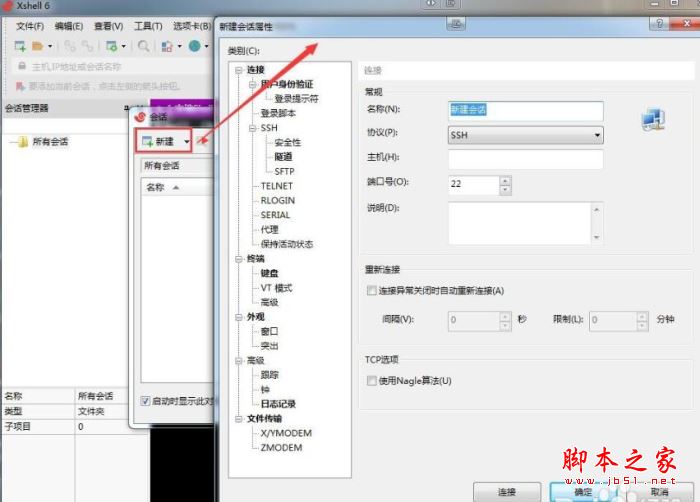Screen dimensions: 700x502
Task: Click the 端口号(O) port number field
Action: point(474,184)
